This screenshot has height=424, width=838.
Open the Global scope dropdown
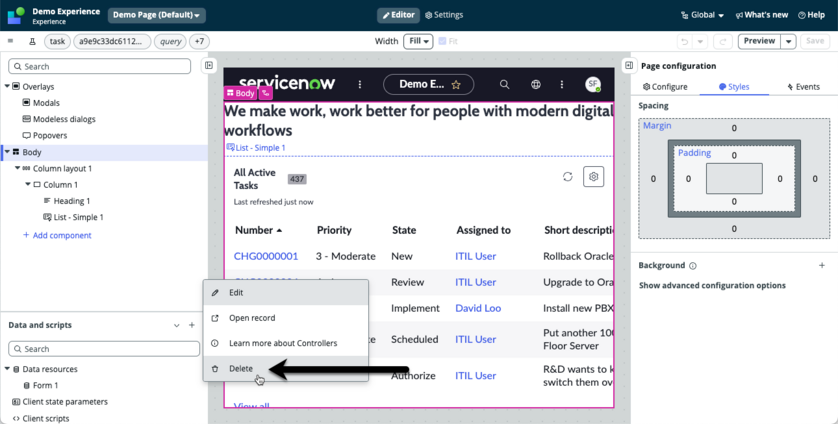coord(702,15)
